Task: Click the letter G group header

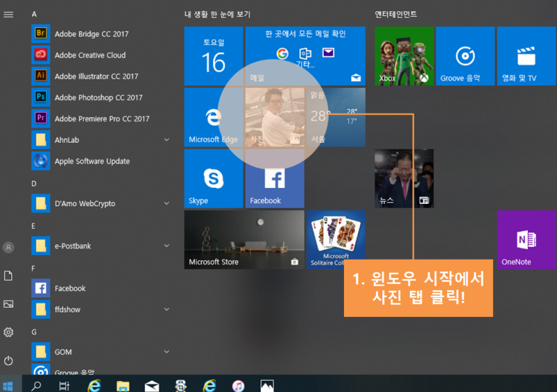Action: (33, 332)
